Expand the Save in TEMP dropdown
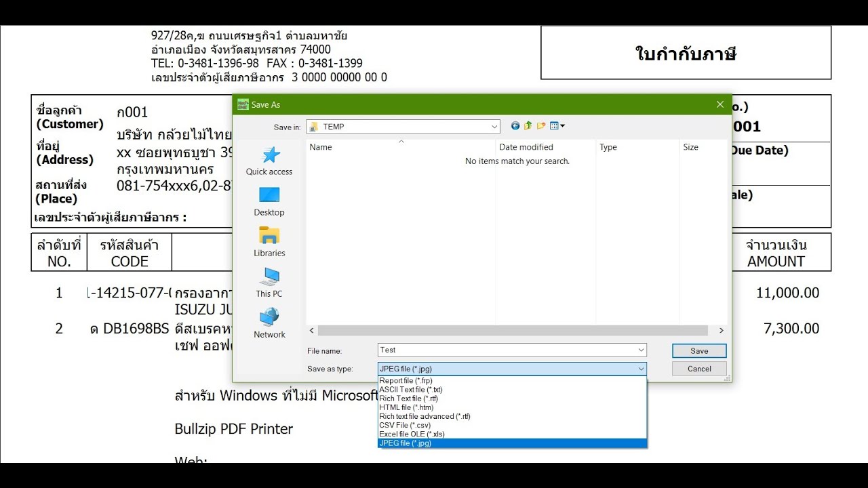Viewport: 868px width, 488px height. (494, 127)
